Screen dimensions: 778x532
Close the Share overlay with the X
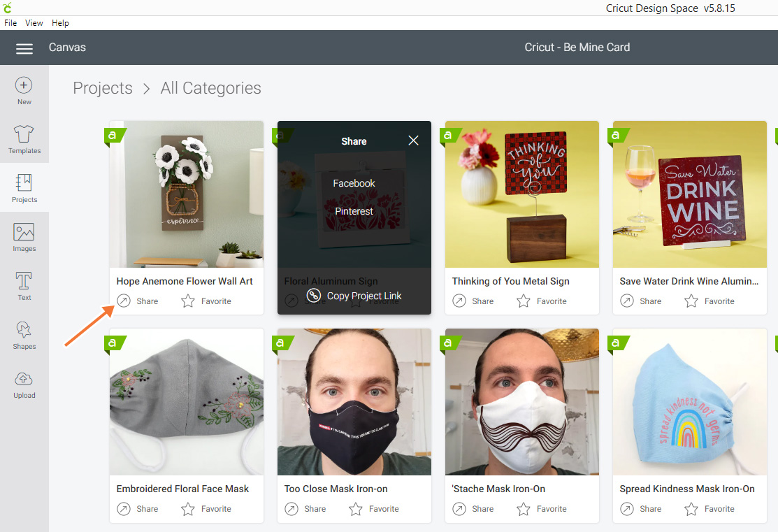(413, 141)
